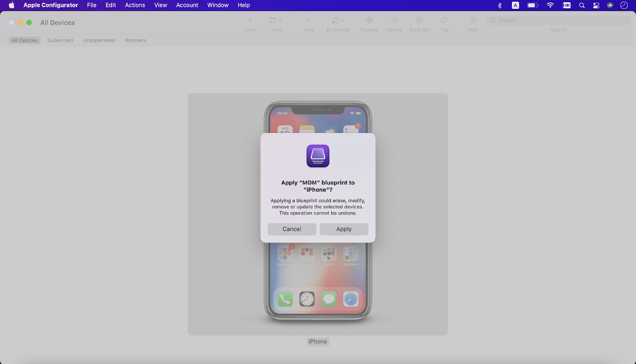
Task: Open the Blueprints toolbar icon
Action: [x=335, y=20]
